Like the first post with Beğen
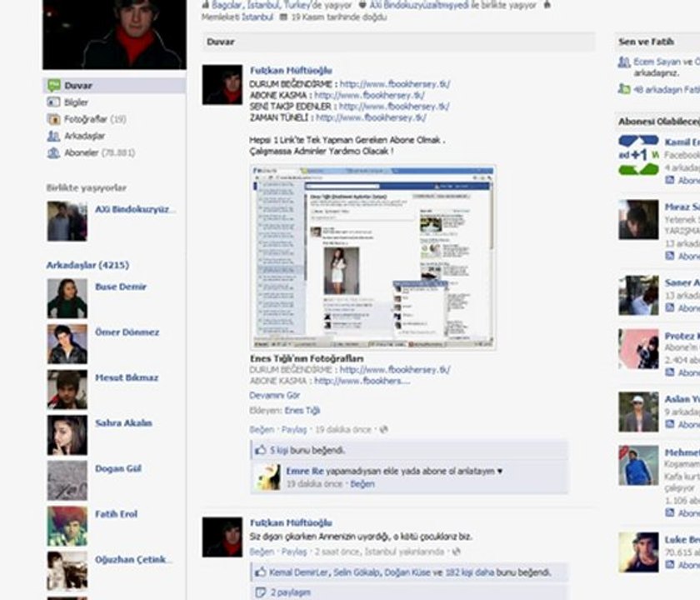Screen dimensions: 700x600 point(262,429)
